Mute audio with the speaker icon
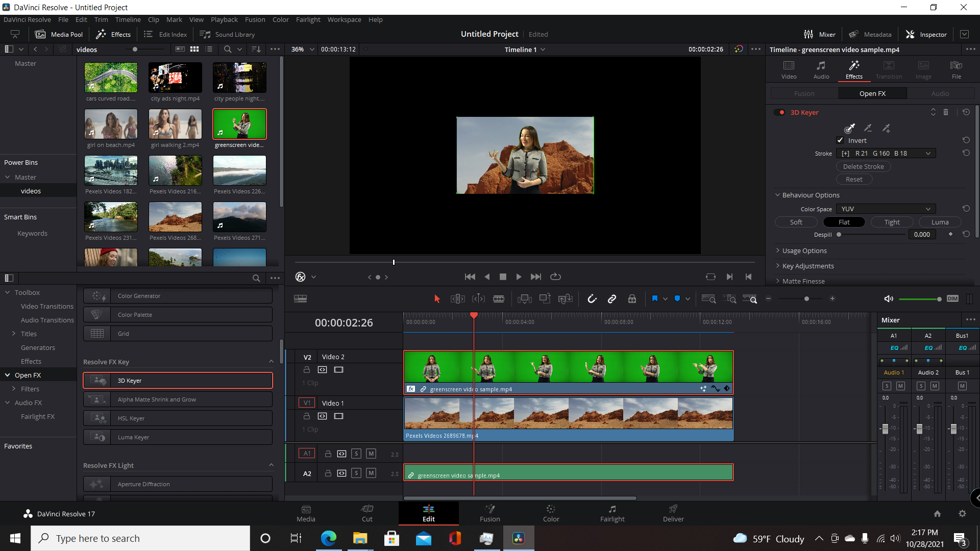The image size is (980, 551). pyautogui.click(x=888, y=299)
